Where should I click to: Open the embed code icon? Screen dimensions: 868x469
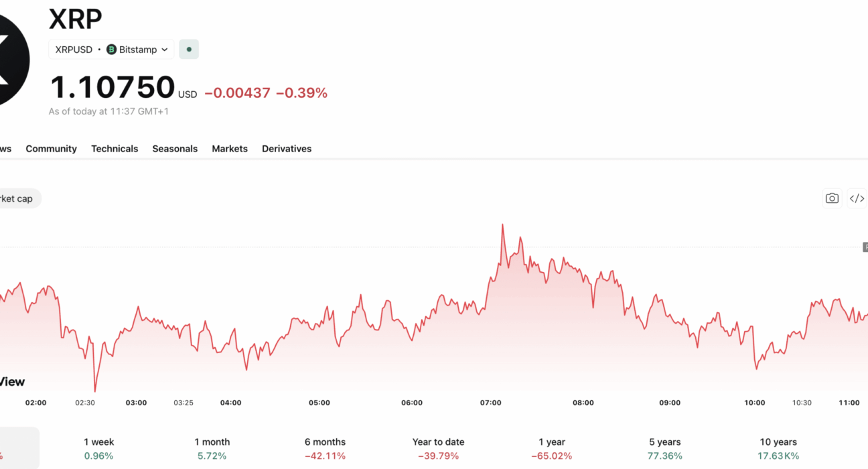[857, 198]
